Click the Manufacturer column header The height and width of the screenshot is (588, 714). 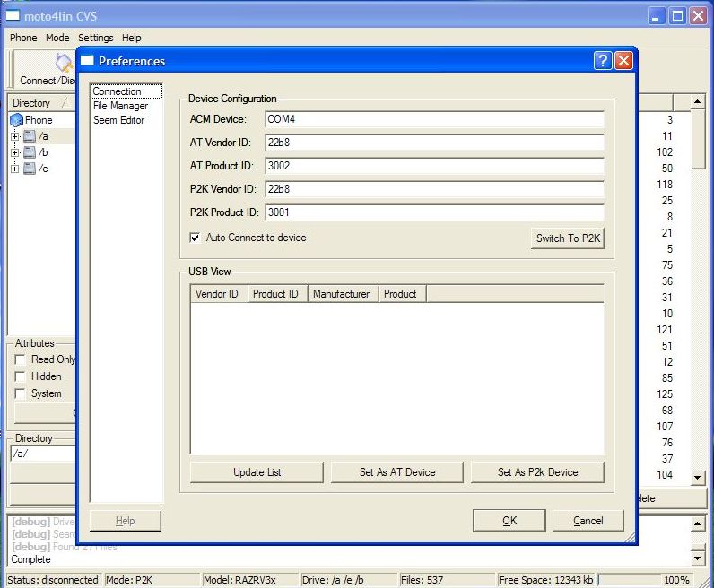(344, 294)
